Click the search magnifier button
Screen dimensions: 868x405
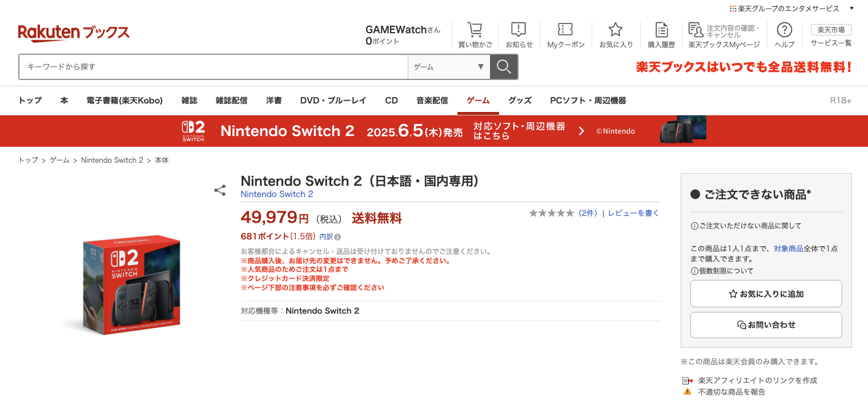point(504,67)
